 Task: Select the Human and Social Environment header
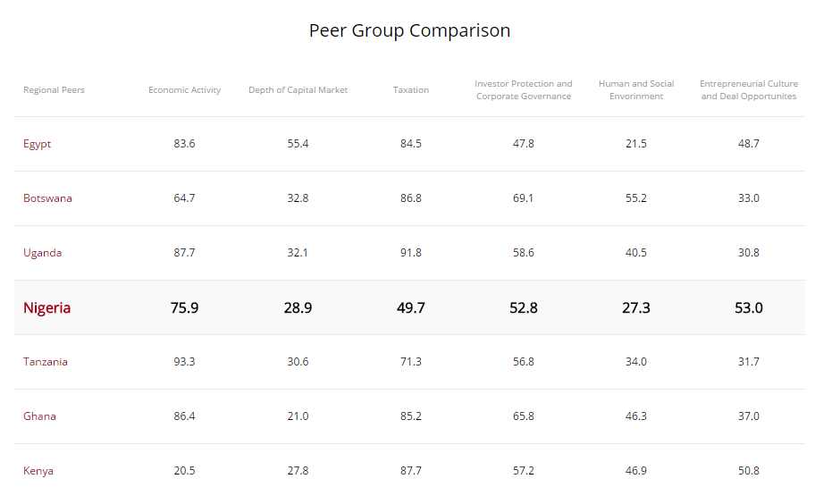point(636,90)
